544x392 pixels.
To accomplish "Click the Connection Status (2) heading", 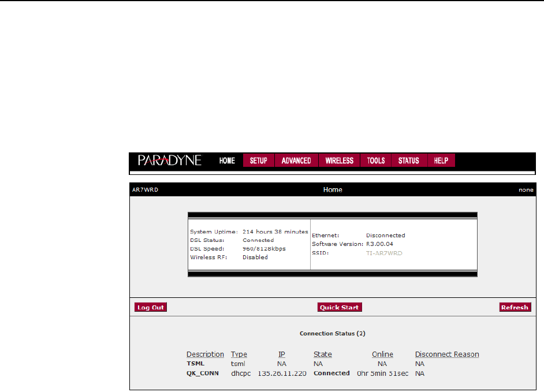I will pos(333,333).
